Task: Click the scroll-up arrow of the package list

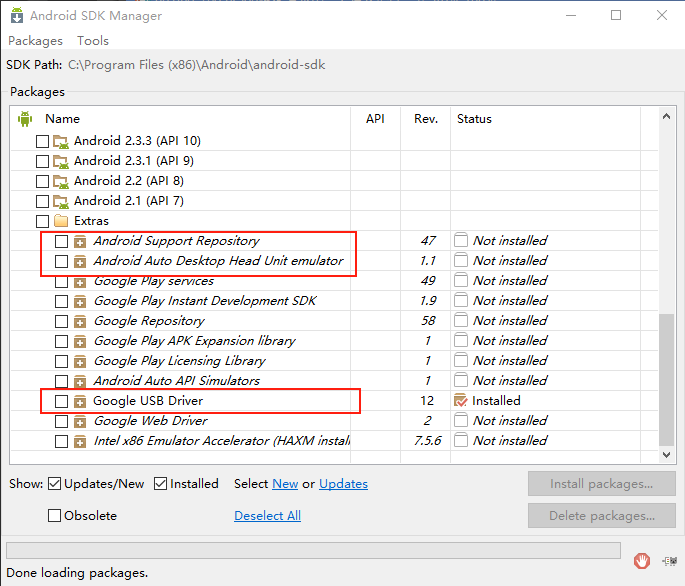Action: tap(666, 116)
